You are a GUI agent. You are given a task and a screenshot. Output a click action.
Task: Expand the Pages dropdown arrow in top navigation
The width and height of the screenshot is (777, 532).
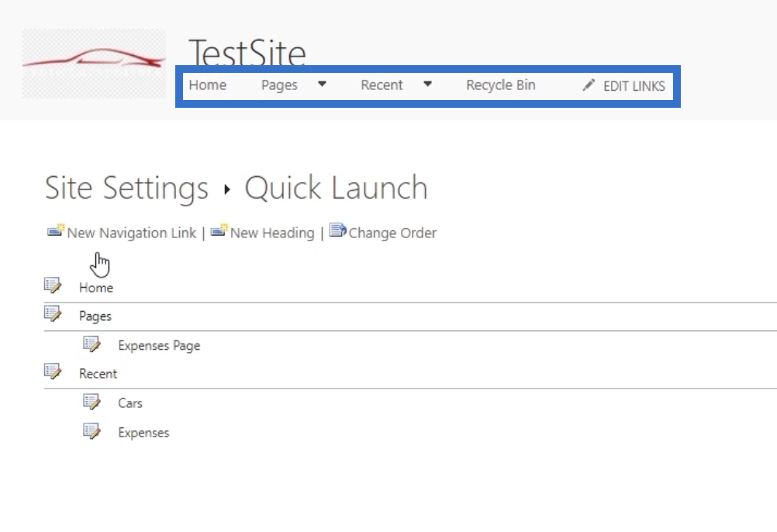(x=322, y=84)
